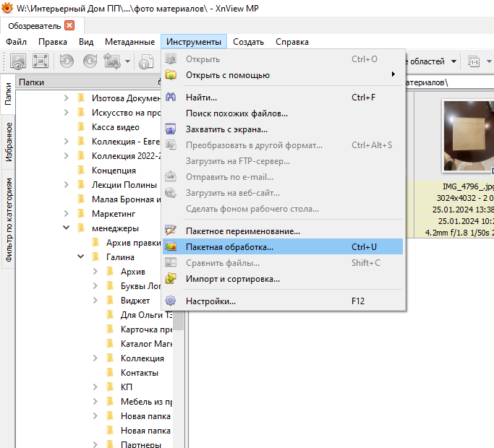Choose Пакетная обработка from Инструменты menu
Image resolution: width=494 pixels, height=448 pixels.
(229, 247)
